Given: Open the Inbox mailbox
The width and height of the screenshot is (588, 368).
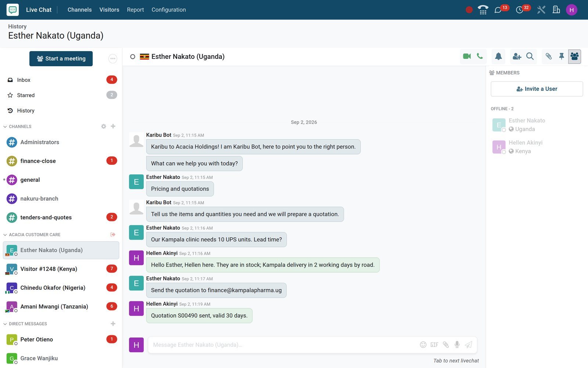Looking at the screenshot, I should click(x=61, y=80).
